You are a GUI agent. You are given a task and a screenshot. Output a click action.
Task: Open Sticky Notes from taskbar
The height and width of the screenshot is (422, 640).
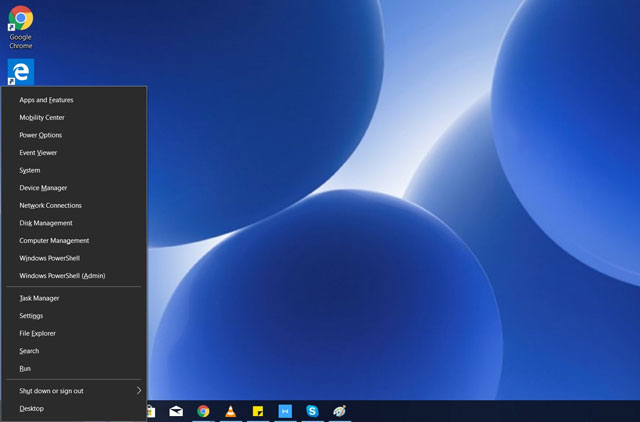258,411
